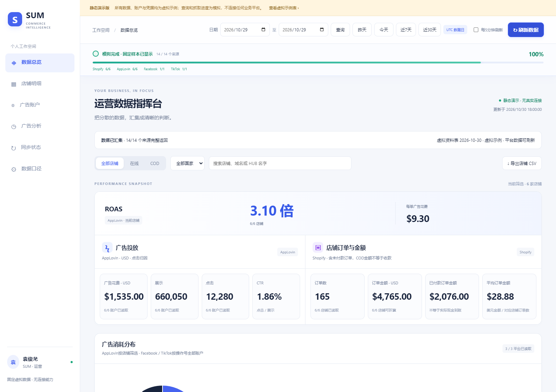Click the SUM logo icon
Viewport: 556px width, 392px height.
click(15, 20)
